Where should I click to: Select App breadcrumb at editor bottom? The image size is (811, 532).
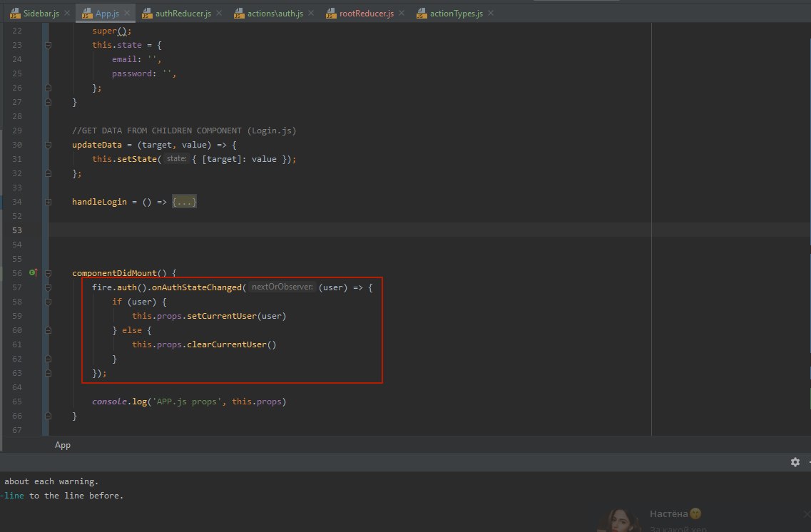63,445
